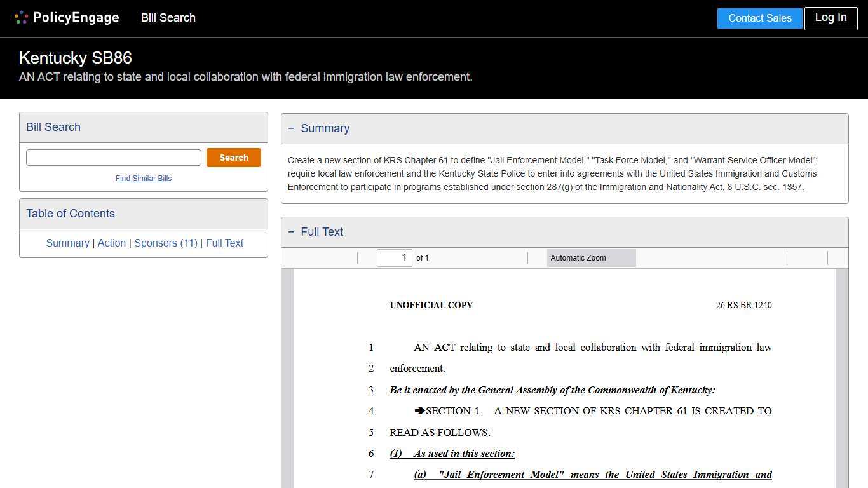Click the Log In button
868x488 pixels.
coord(831,18)
